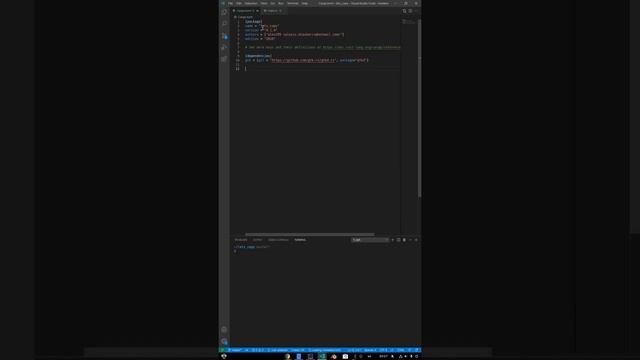Click the editor horizontal scrollbar
Viewport: 640px width, 360px height.
coord(309,234)
